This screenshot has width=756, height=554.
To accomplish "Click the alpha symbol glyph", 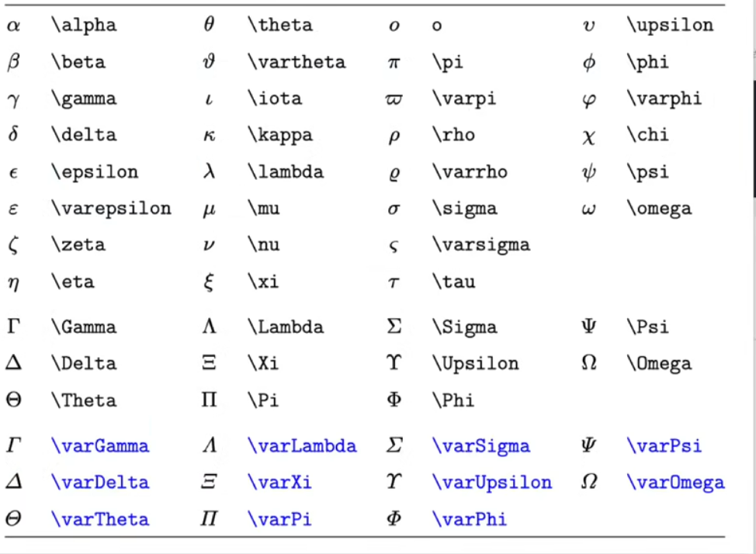I will [13, 26].
